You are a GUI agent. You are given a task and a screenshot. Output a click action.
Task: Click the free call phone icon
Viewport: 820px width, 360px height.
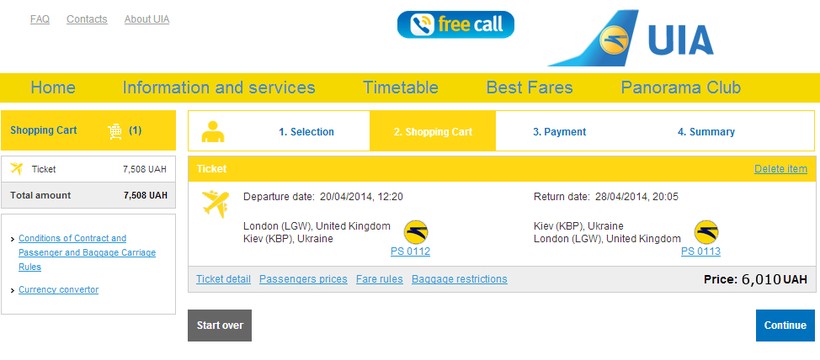pos(422,25)
